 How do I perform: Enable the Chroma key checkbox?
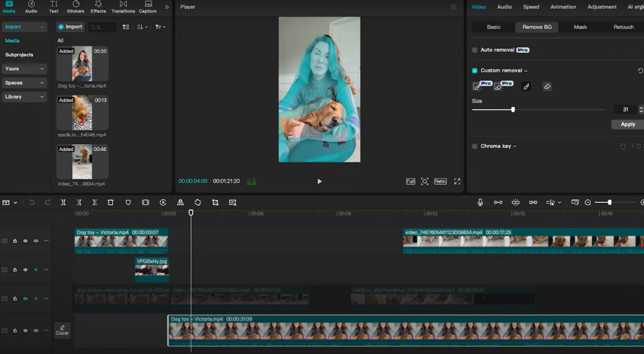475,146
